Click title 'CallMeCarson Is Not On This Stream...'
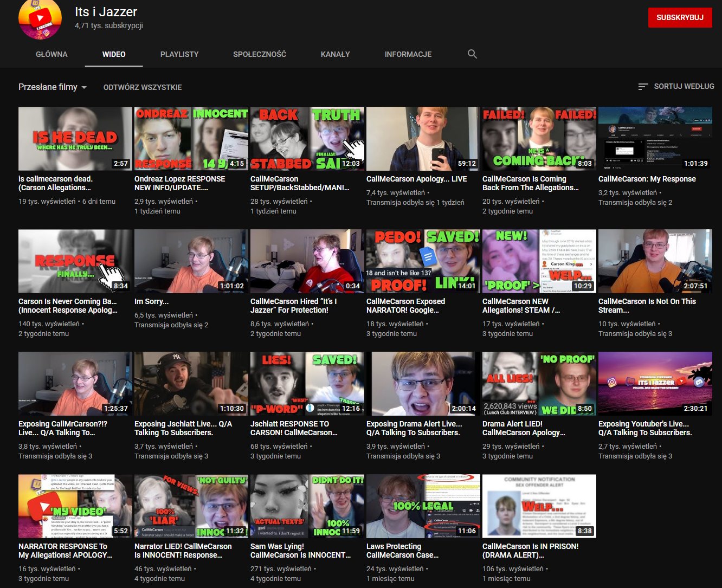This screenshot has width=722, height=588. (x=647, y=306)
